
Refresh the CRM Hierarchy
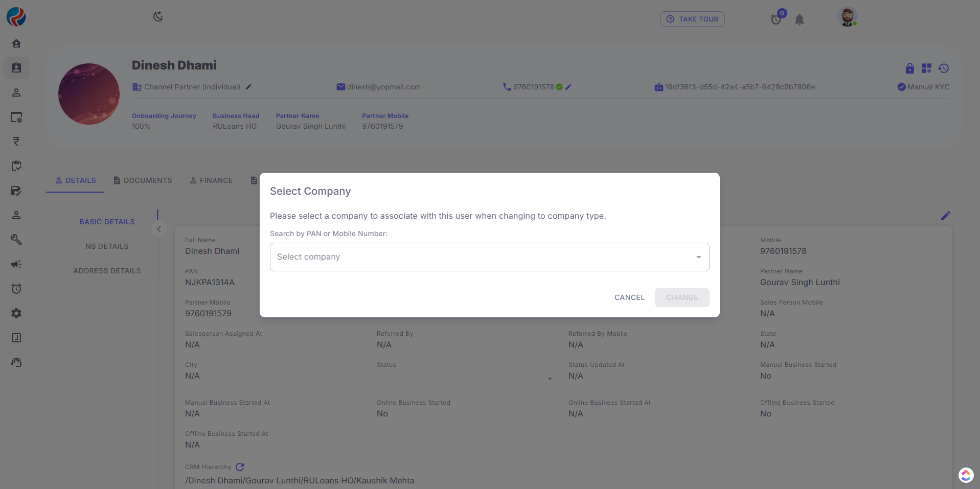click(240, 467)
